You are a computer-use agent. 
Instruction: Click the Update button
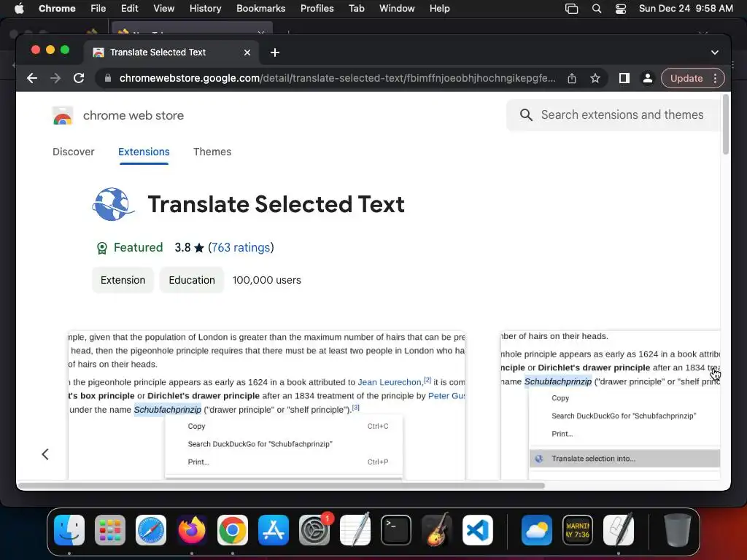coord(686,78)
